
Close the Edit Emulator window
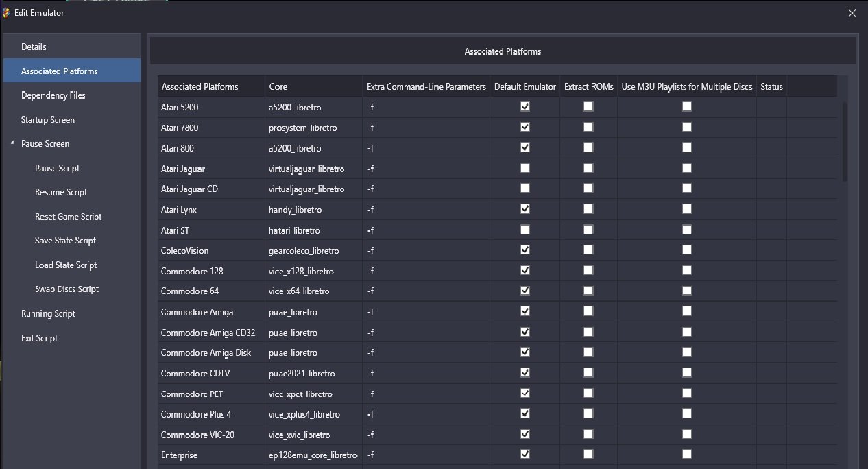coord(852,13)
